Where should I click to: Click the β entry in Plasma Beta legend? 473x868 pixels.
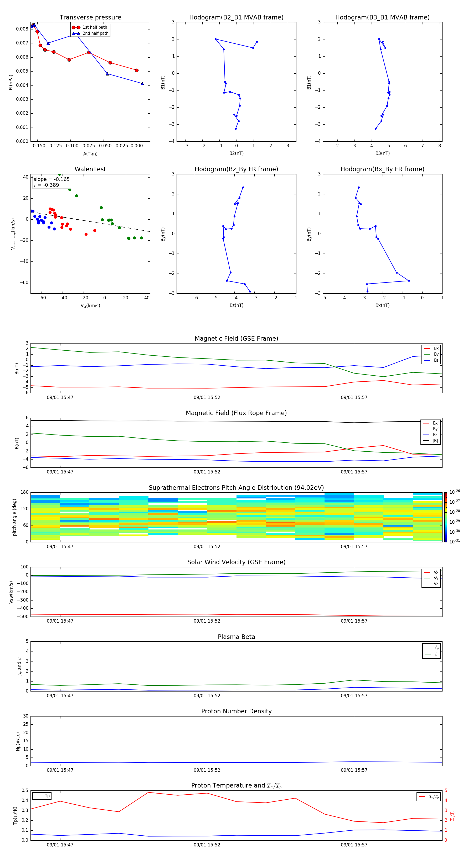(431, 654)
